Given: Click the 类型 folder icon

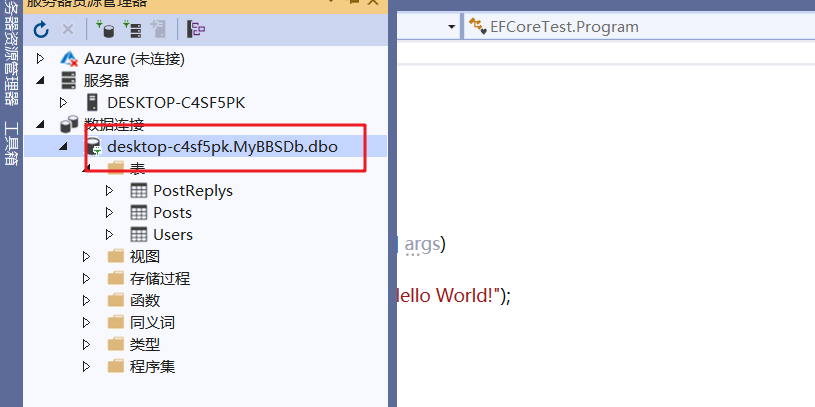Looking at the screenshot, I should pos(115,344).
